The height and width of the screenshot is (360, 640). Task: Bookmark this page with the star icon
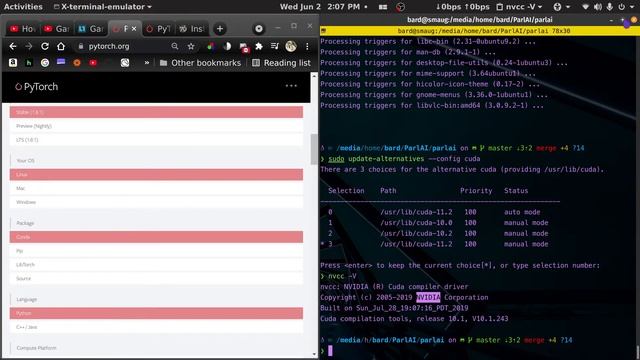pyautogui.click(x=191, y=47)
